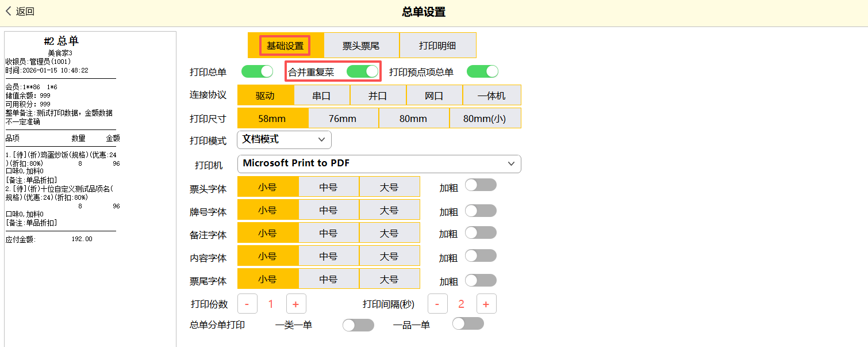Viewport: 868px width, 347px height.
Task: Turn off 打印预点项总单 switch
Action: [x=482, y=71]
